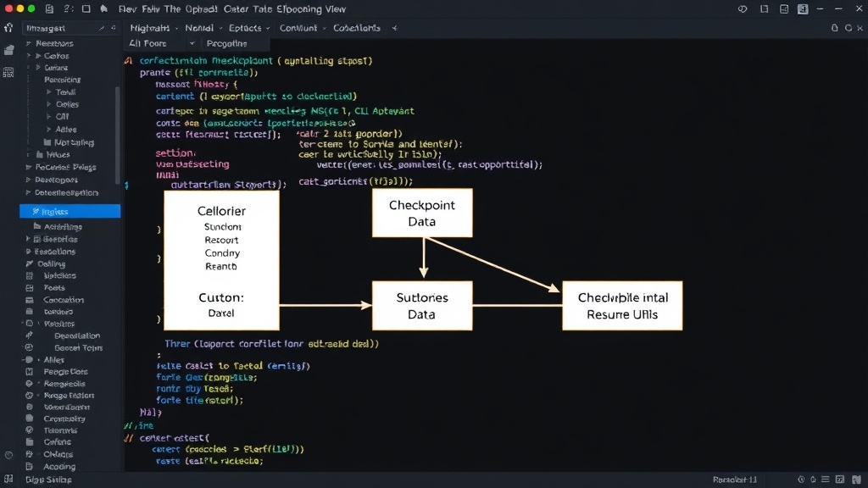This screenshot has height=488, width=868.
Task: Select the 'Dafiing' sidebar row
Action: [52, 264]
